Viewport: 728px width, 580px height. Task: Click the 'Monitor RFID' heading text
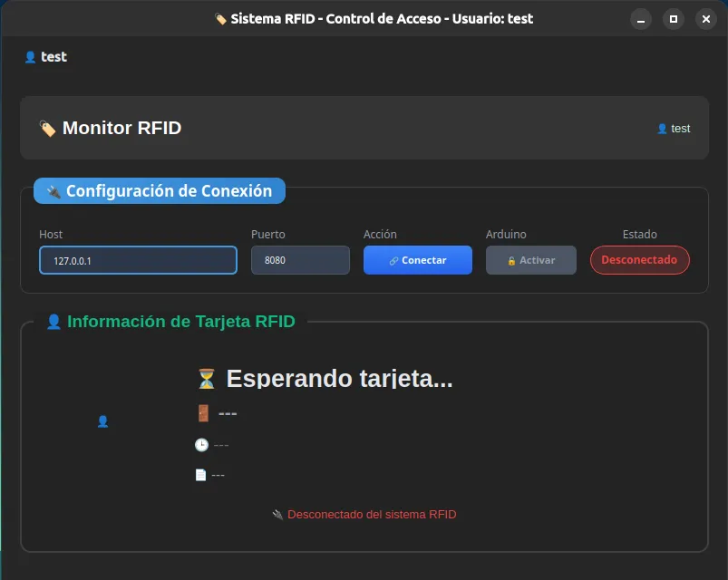click(x=121, y=128)
